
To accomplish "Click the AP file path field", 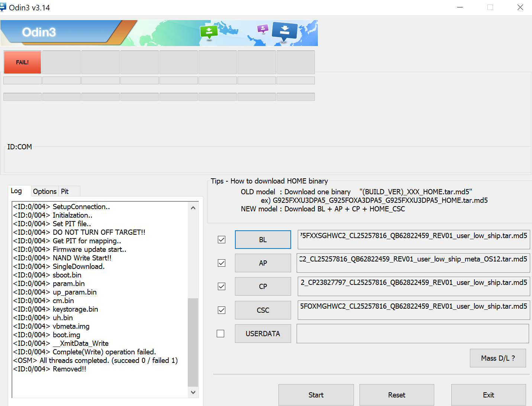I will click(414, 263).
